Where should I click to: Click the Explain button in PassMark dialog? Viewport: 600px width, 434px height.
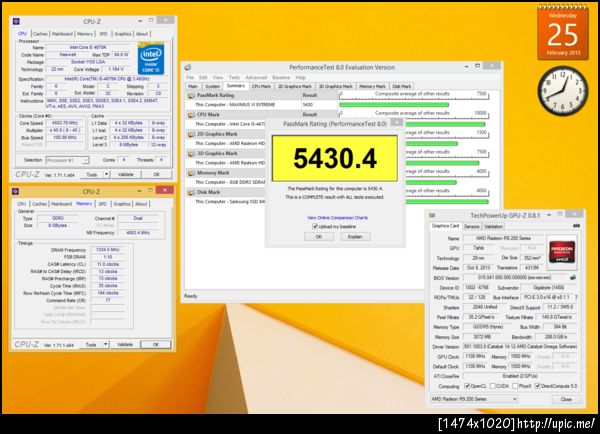pyautogui.click(x=355, y=237)
